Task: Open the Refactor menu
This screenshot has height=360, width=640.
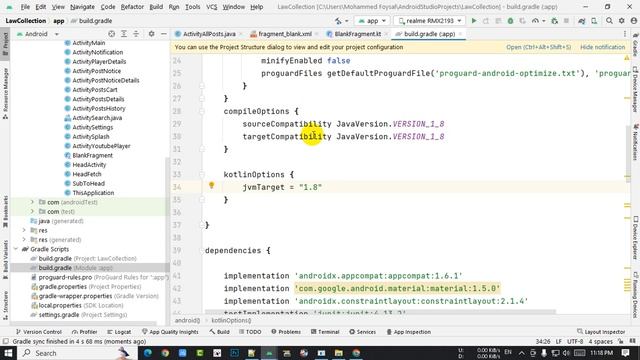Action: tap(132, 7)
